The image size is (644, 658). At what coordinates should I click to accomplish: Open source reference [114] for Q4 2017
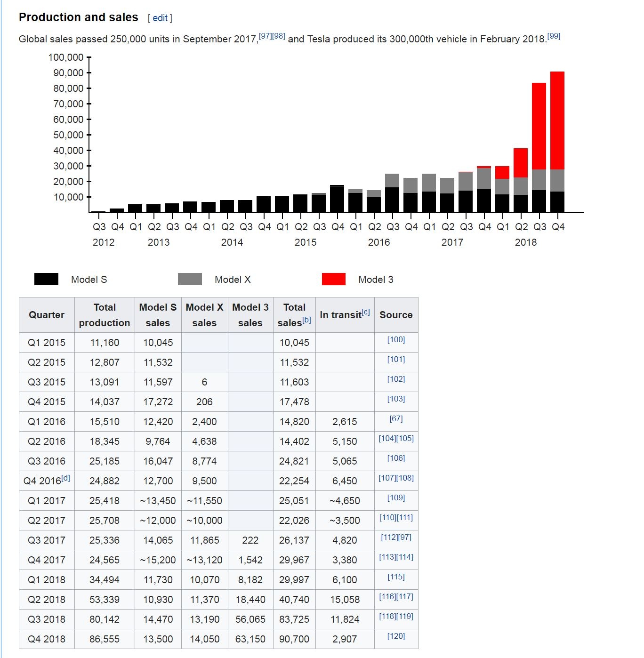coord(405,557)
